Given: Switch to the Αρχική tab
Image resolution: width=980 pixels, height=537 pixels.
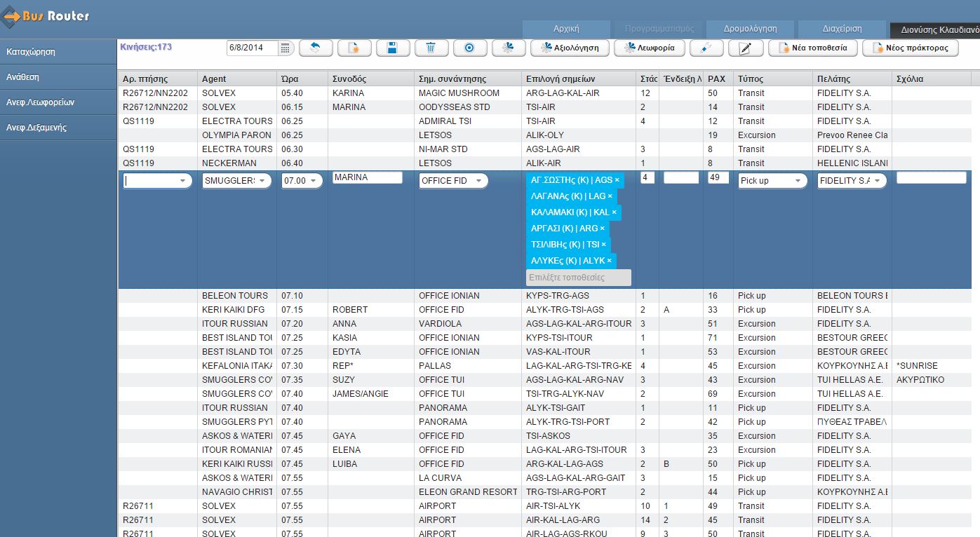Looking at the screenshot, I should pos(566,29).
